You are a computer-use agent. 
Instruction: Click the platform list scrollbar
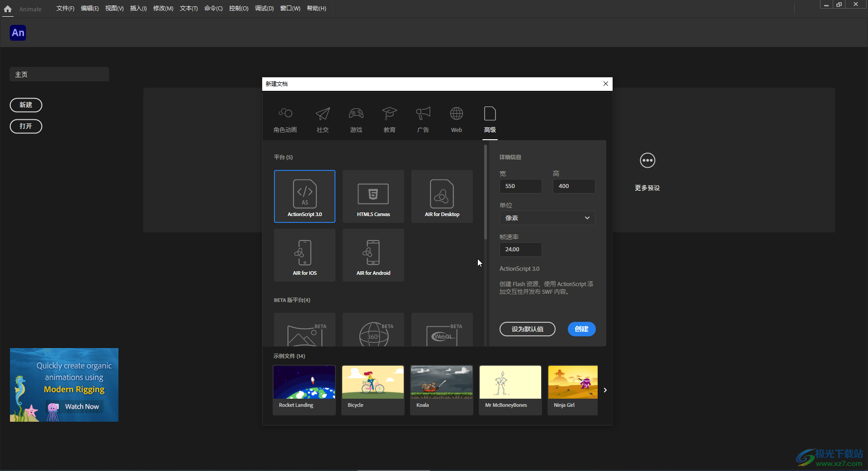[485, 192]
